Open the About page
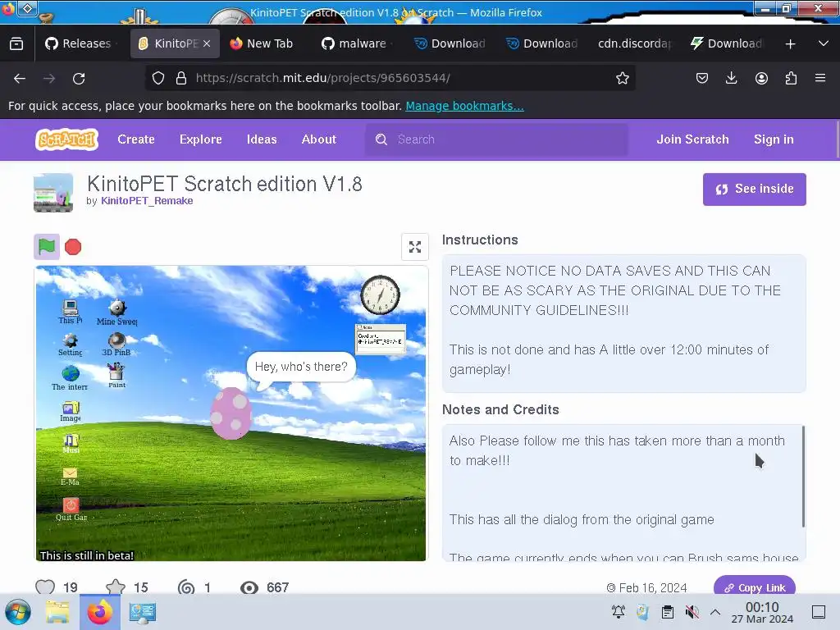Image resolution: width=840 pixels, height=630 pixels. pyautogui.click(x=319, y=139)
